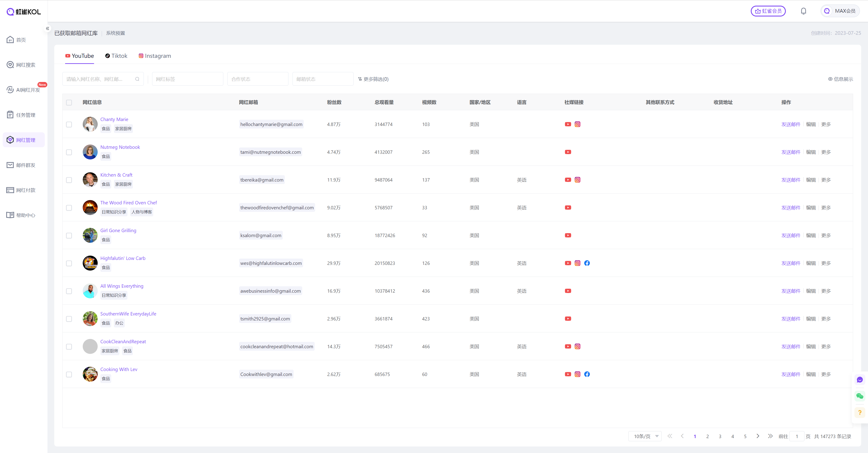Open 更多 menu for Cooking With Lev

[826, 374]
